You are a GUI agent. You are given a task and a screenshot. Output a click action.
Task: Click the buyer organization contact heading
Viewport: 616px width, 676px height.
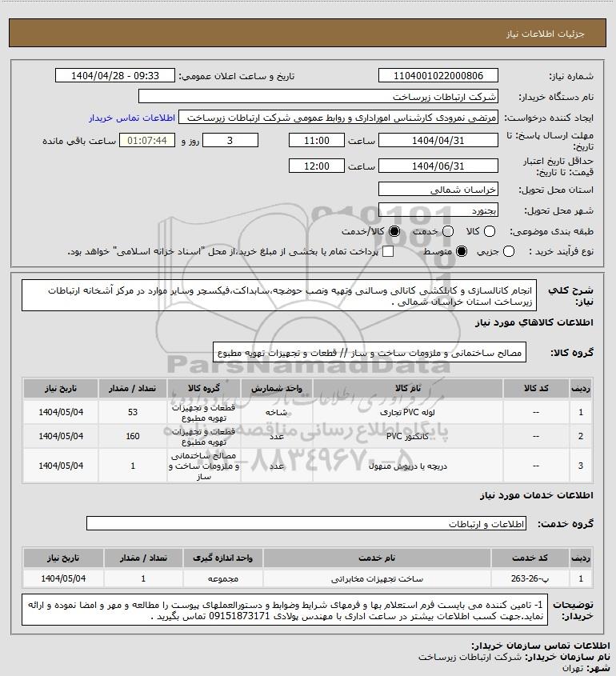point(541,646)
